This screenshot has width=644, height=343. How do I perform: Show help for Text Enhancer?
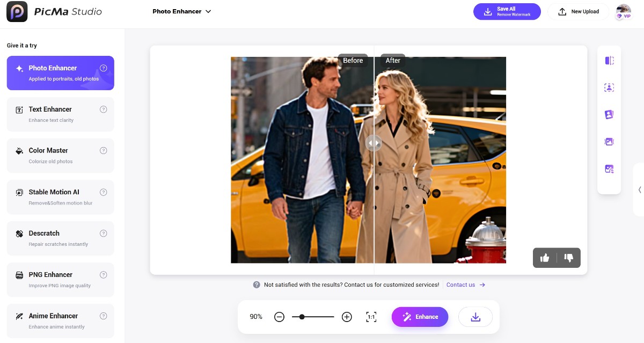point(104,110)
